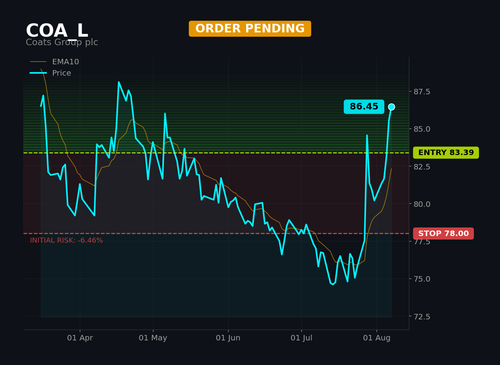
Task: Click the 72.5 y-axis tick label
Action: 422,317
